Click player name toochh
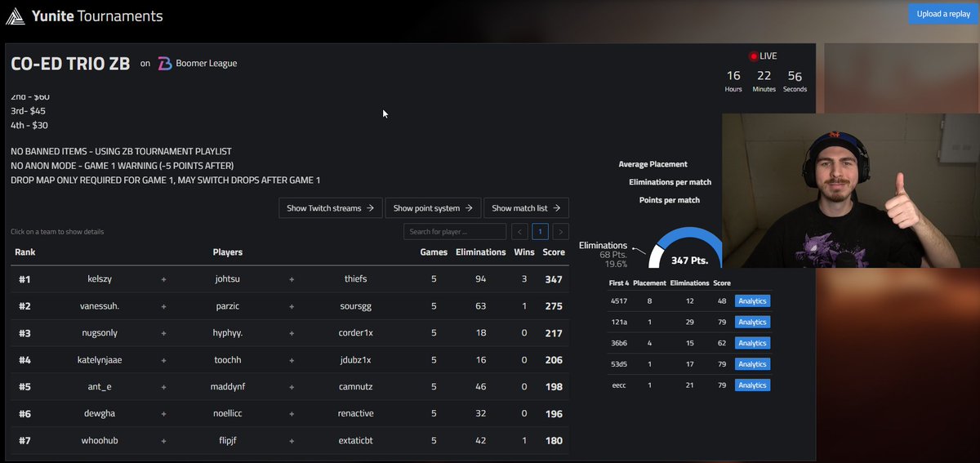Screen dimensions: 980x463 (227, 360)
